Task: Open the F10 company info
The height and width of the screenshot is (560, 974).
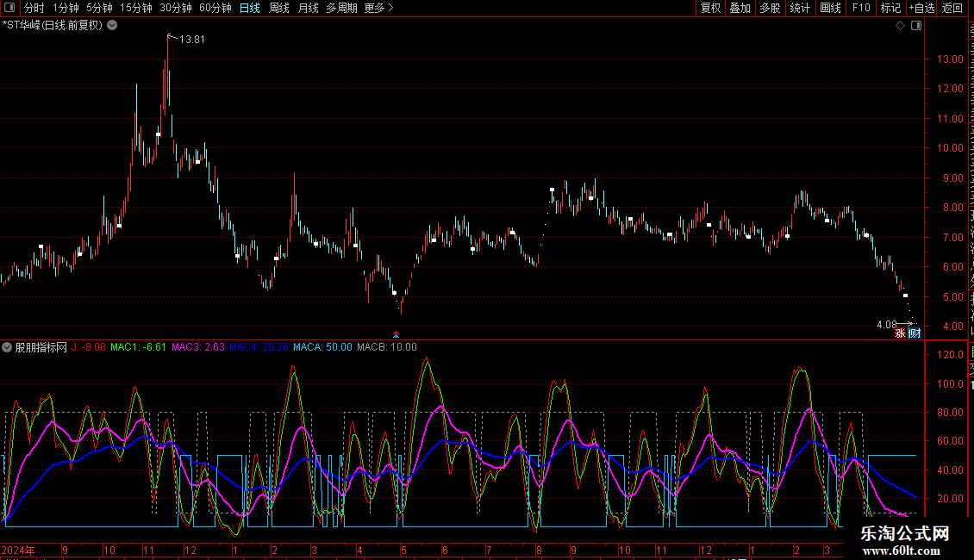Action: (861, 8)
